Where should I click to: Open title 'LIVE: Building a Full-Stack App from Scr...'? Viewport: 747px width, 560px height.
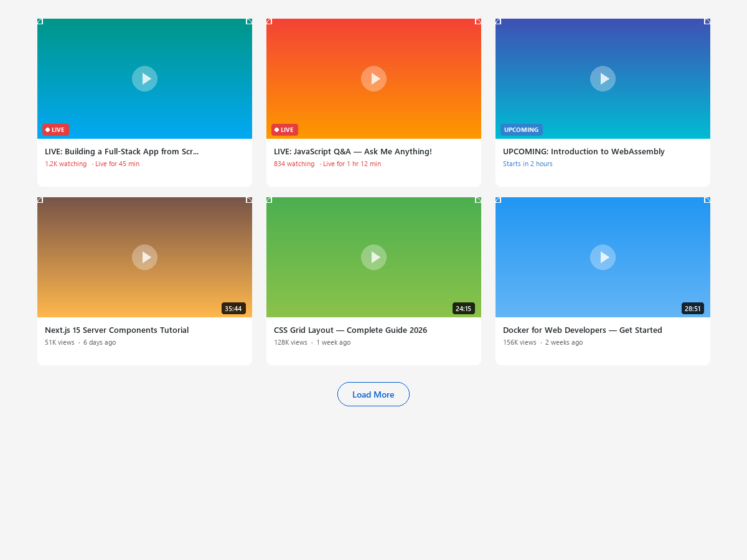[122, 151]
